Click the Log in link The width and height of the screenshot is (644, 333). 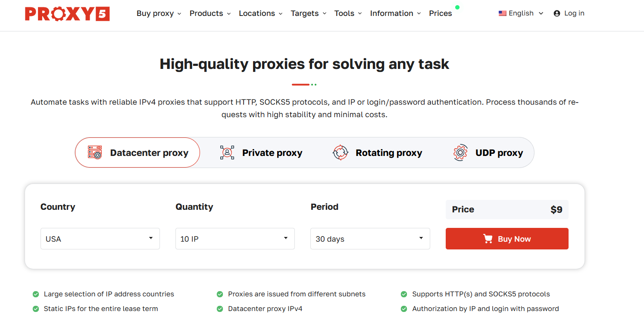pos(574,13)
